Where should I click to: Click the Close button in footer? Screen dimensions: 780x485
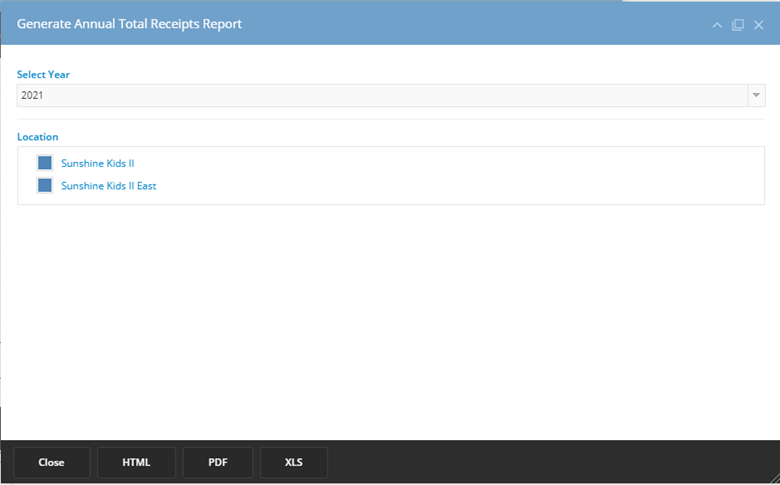pos(51,462)
